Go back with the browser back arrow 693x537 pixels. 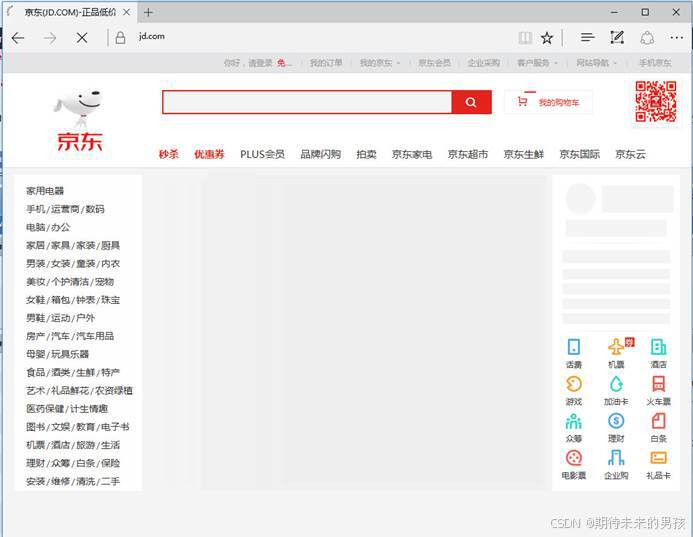pyautogui.click(x=18, y=38)
